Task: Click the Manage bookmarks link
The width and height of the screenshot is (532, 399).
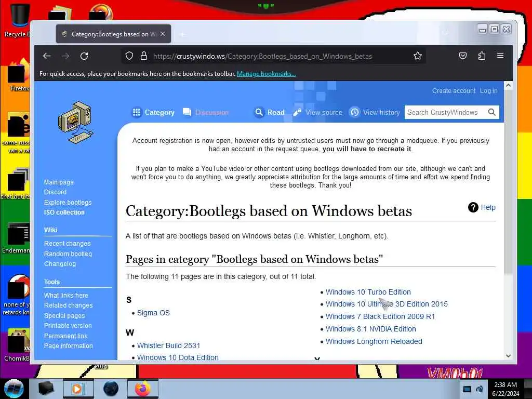Action: 267,74
